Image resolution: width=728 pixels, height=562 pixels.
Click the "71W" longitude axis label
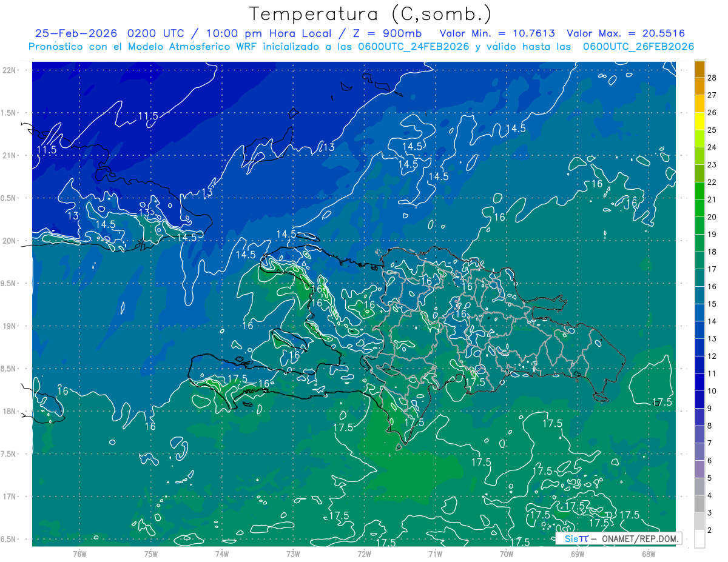(436, 554)
